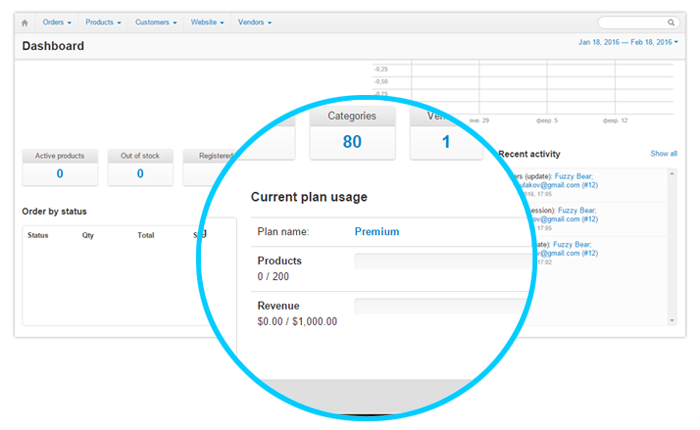The width and height of the screenshot is (700, 430).
Task: Open the Customers dropdown menu
Action: coord(156,22)
